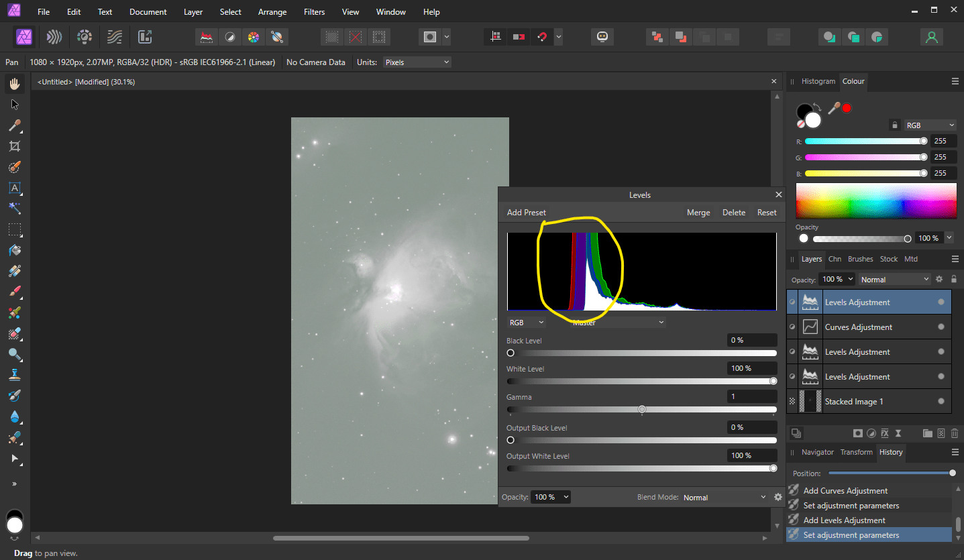The height and width of the screenshot is (560, 964).
Task: Switch to the Export Persona
Action: tap(145, 37)
